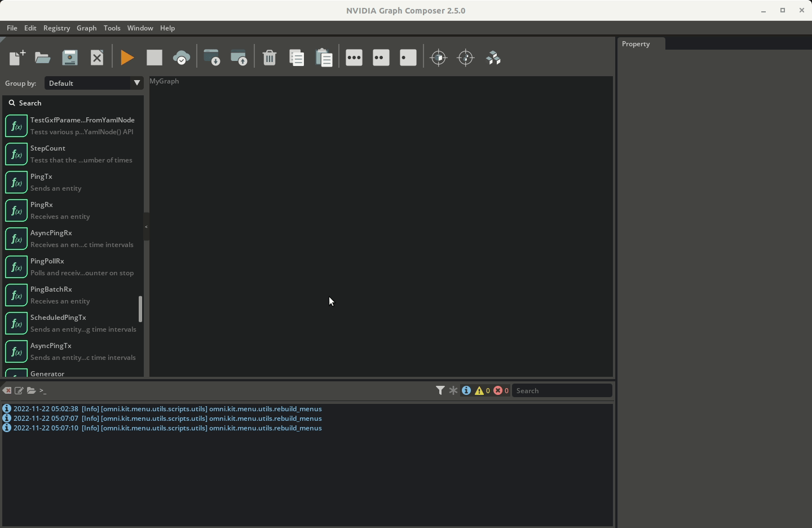
Task: Select the PingBatchRx component
Action: click(x=73, y=295)
